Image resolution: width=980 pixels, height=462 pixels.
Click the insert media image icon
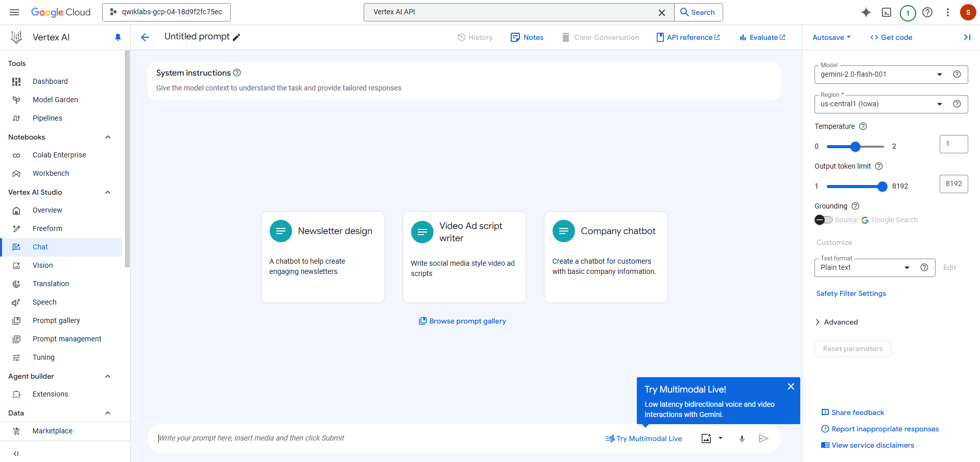click(706, 438)
